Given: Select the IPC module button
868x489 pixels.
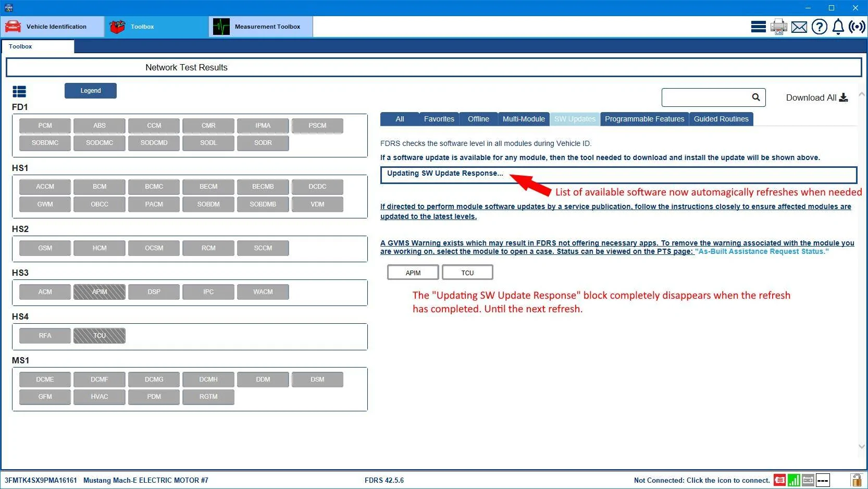Looking at the screenshot, I should tap(208, 292).
